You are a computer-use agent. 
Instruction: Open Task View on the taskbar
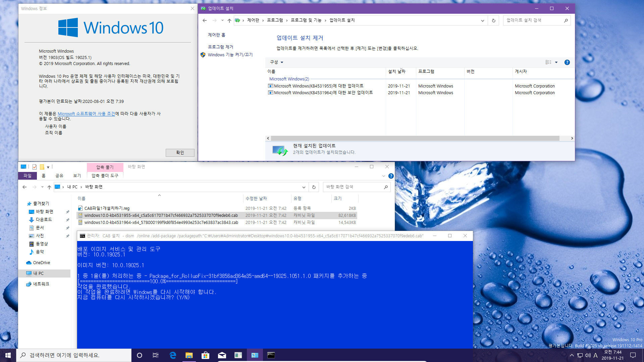tap(156, 355)
